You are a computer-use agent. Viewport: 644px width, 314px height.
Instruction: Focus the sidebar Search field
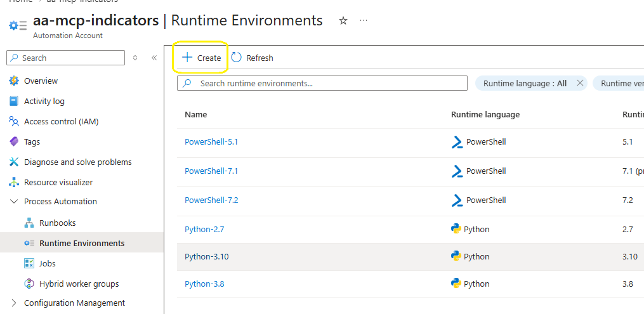pyautogui.click(x=66, y=58)
